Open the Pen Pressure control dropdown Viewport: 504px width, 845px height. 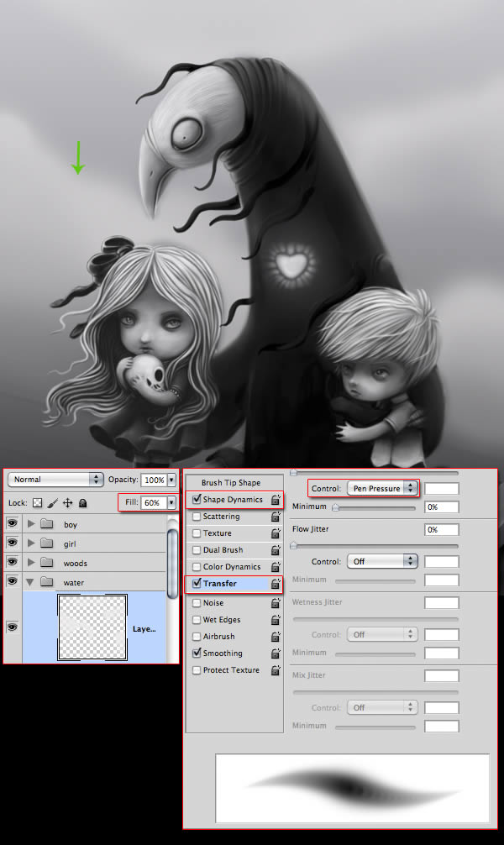[383, 488]
